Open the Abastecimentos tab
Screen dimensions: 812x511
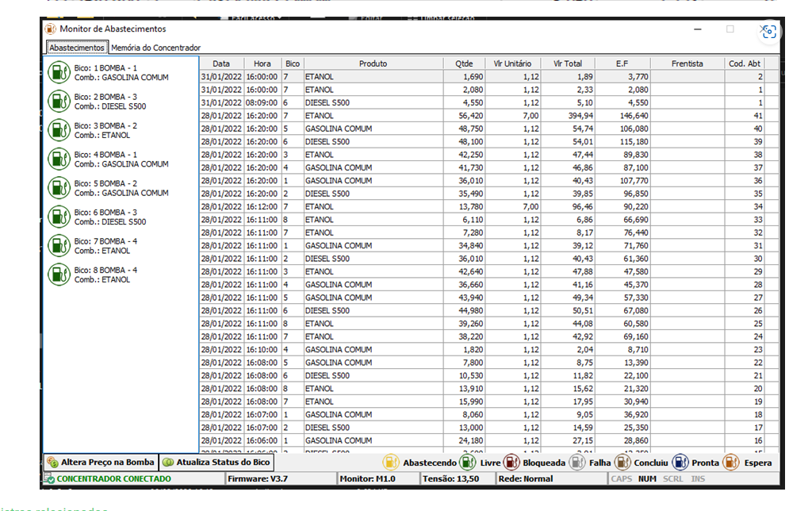coord(76,48)
